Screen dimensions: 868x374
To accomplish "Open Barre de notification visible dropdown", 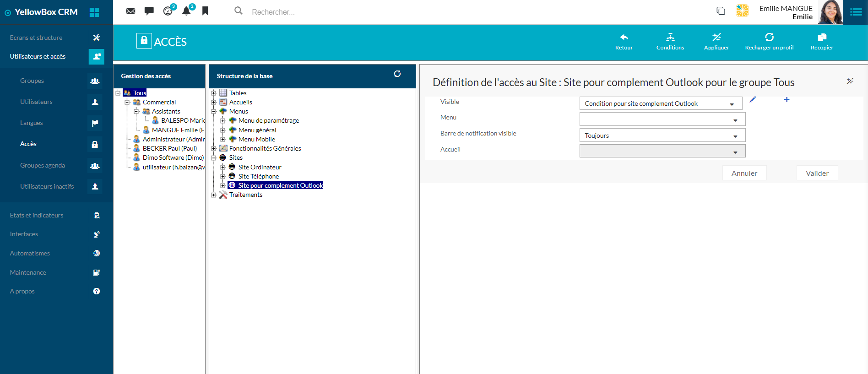I will (662, 136).
